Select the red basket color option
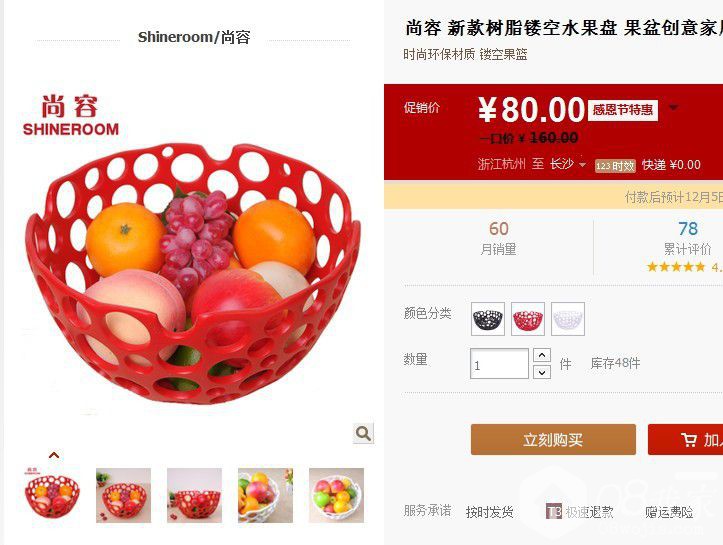The height and width of the screenshot is (545, 723). 528,319
